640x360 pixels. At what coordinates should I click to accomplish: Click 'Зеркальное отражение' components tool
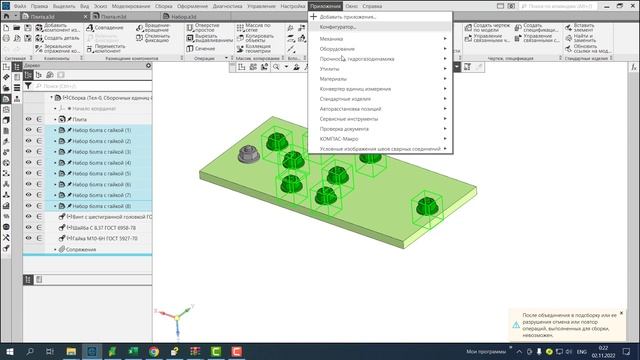click(58, 49)
